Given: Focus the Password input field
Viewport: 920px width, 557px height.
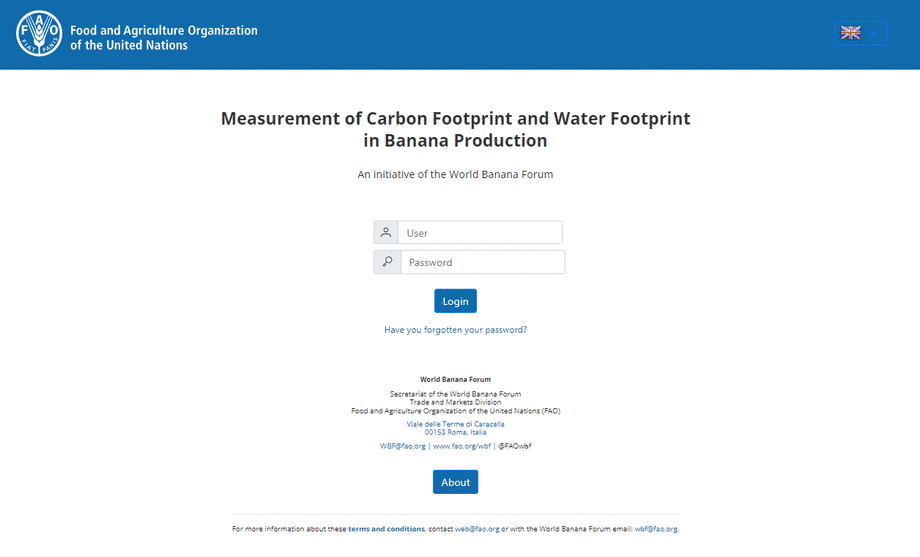Looking at the screenshot, I should tap(482, 262).
